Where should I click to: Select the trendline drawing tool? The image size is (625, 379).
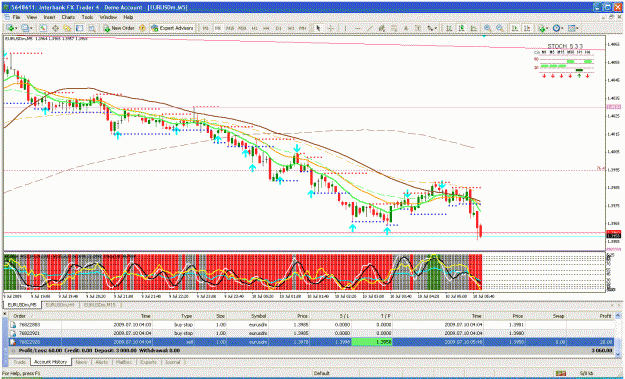[x=370, y=28]
